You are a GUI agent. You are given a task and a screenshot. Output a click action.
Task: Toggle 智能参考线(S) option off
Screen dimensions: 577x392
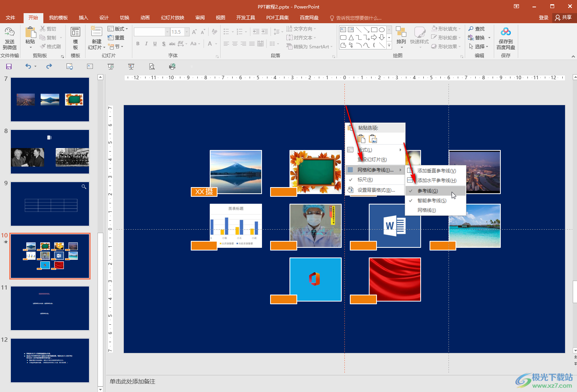(x=431, y=201)
